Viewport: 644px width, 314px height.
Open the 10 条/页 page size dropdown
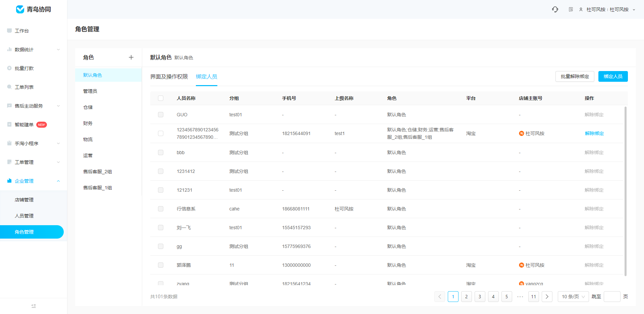pos(573,297)
